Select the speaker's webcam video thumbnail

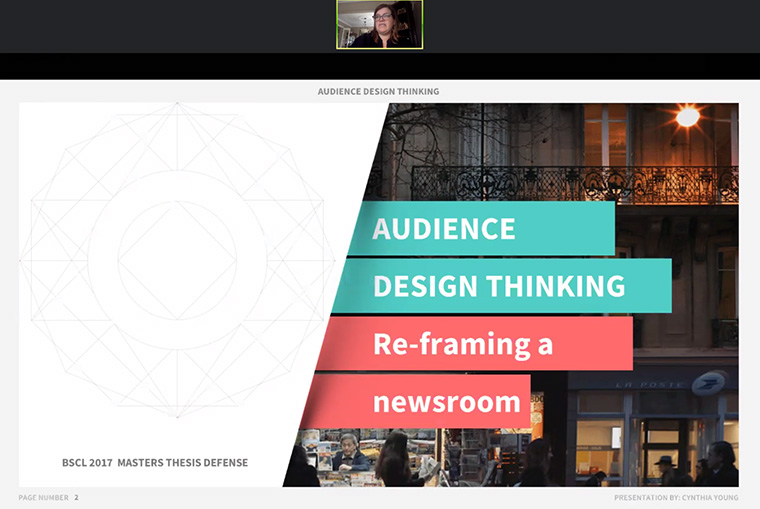[x=380, y=24]
